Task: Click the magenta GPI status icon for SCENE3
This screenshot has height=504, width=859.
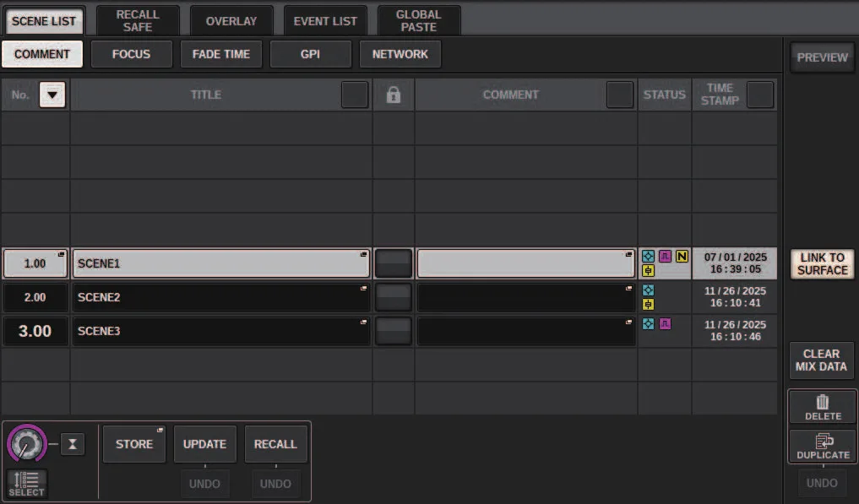Action: pos(665,324)
